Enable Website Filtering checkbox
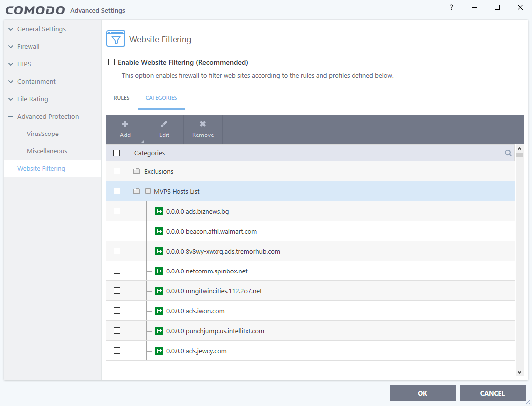532x406 pixels. click(111, 62)
